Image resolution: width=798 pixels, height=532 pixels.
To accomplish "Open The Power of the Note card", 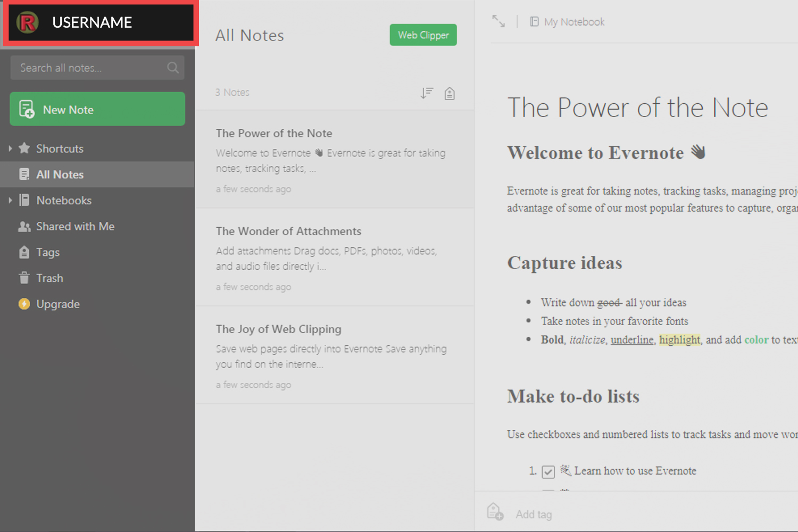I will (335, 159).
